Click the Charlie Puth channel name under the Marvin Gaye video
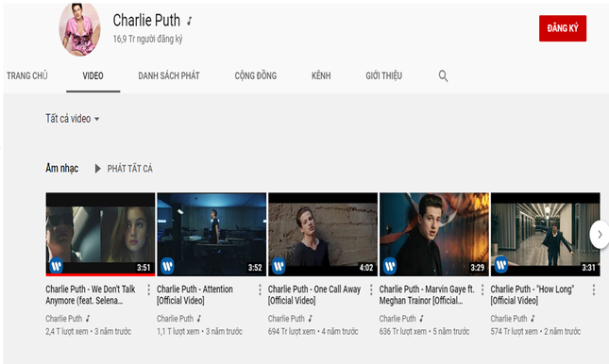609x364 pixels. [x=398, y=319]
